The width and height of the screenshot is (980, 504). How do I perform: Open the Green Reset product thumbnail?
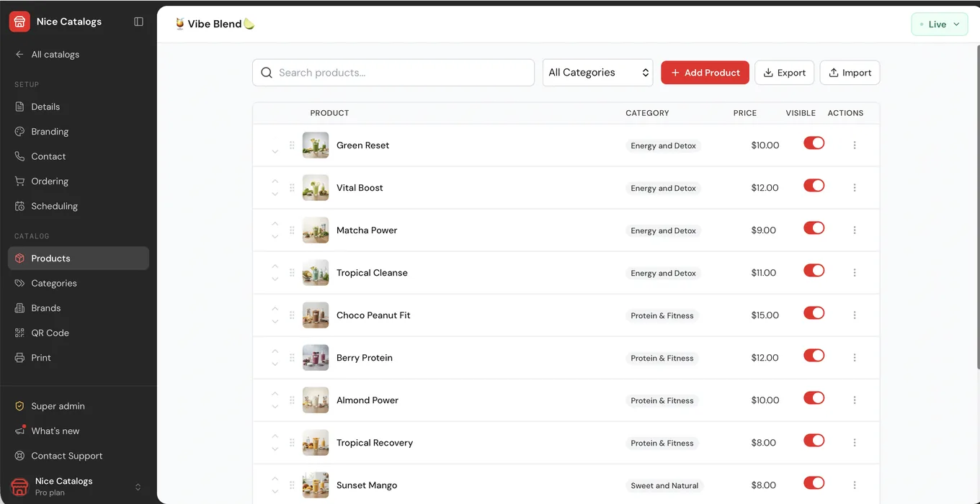(x=316, y=145)
